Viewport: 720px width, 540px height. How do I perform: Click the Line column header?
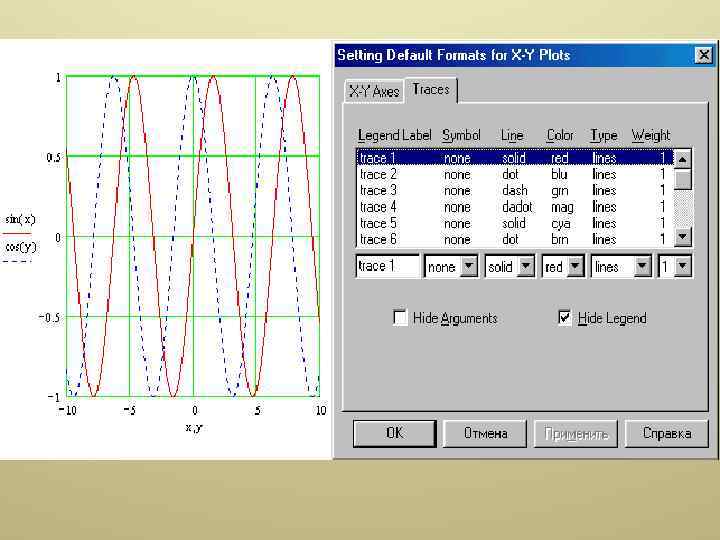pos(512,135)
